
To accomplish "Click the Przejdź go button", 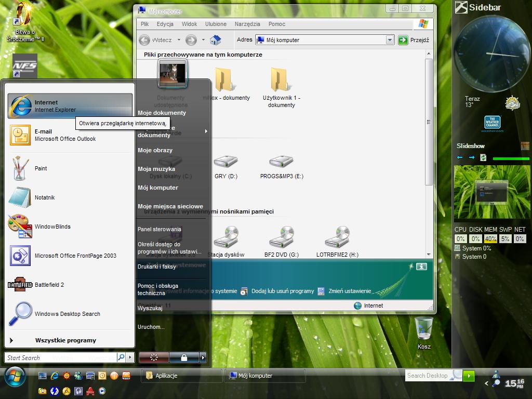I will click(x=414, y=40).
